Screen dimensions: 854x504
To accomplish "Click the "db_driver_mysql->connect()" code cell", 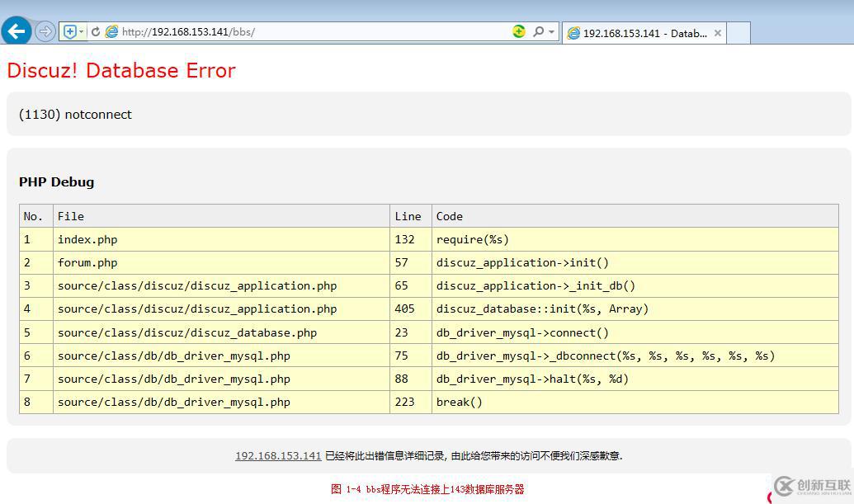I will (x=635, y=332).
